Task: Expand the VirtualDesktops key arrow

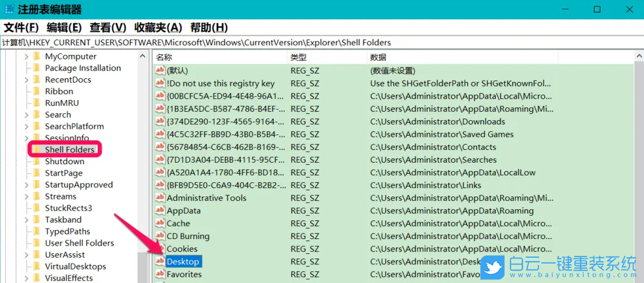Action: click(x=27, y=266)
